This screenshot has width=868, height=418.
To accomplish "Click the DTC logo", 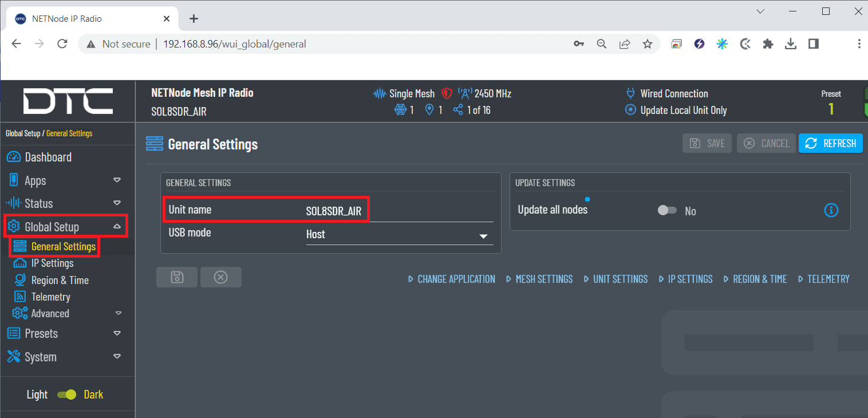I will click(68, 101).
